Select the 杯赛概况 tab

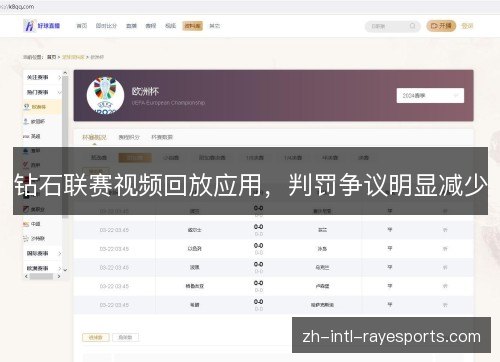[94, 137]
